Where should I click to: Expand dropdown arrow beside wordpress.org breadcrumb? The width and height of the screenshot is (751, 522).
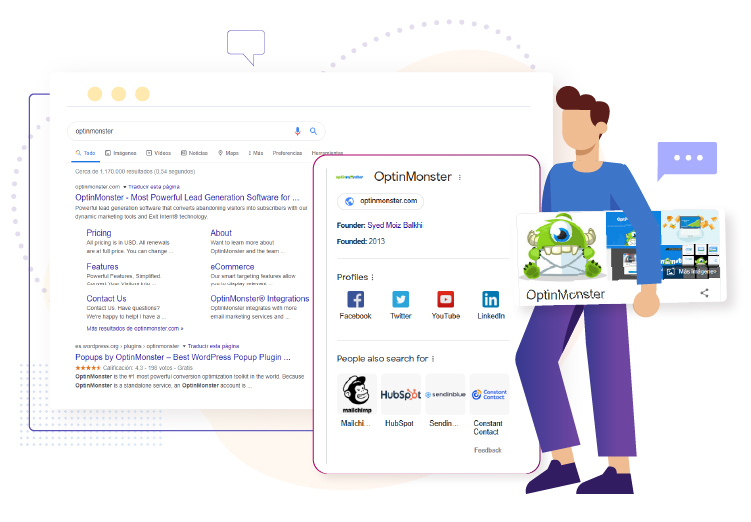coord(184,346)
